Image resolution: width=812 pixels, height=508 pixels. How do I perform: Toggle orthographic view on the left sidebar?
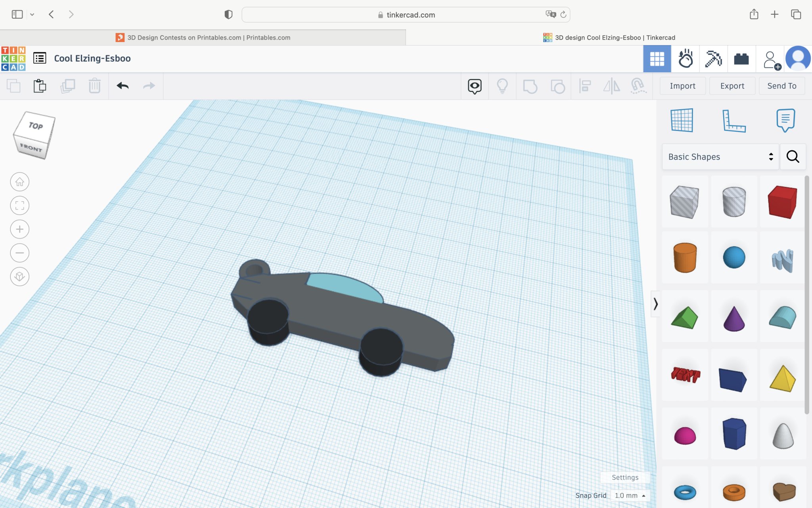[19, 277]
